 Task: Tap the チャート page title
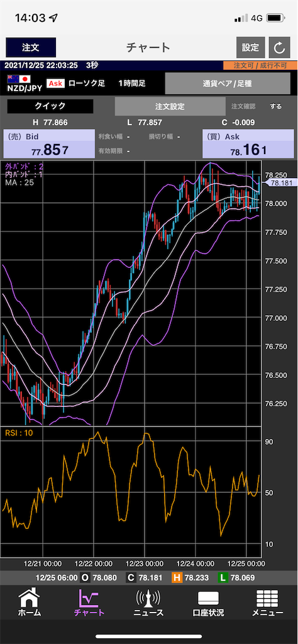[148, 47]
